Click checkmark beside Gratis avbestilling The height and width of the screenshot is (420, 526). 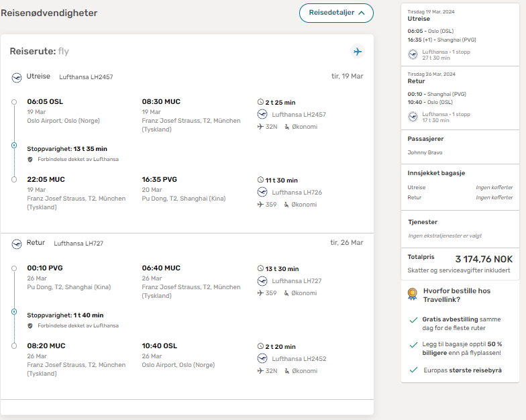[x=413, y=320]
